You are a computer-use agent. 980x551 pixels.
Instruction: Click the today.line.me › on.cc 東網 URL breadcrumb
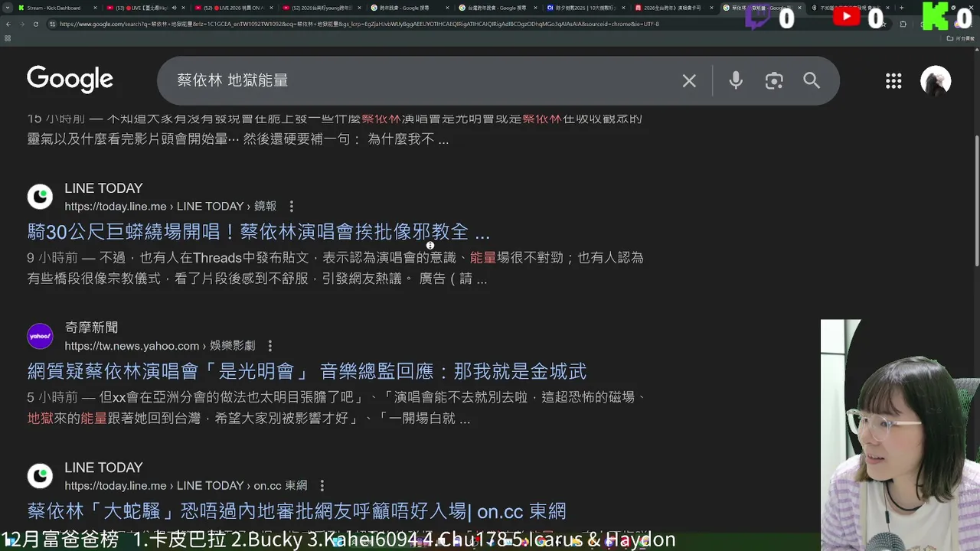pos(186,486)
